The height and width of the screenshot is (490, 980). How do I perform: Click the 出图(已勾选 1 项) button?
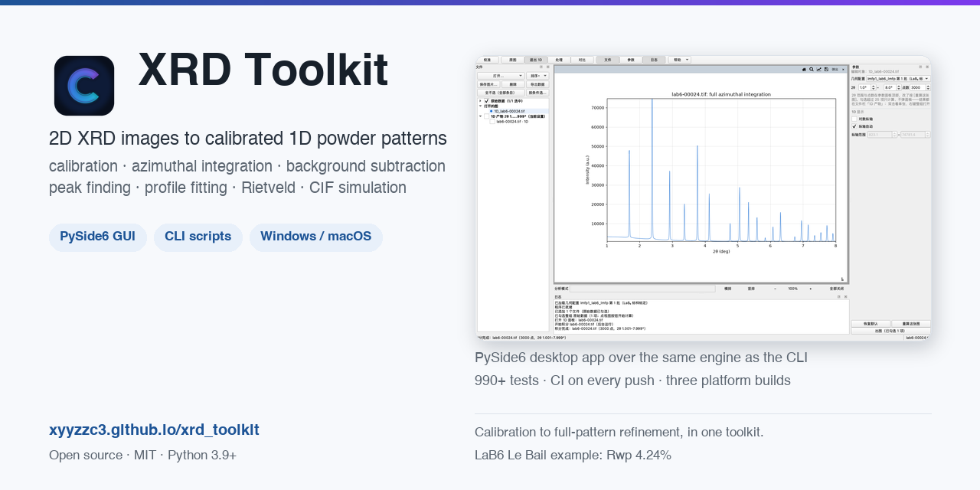(891, 331)
